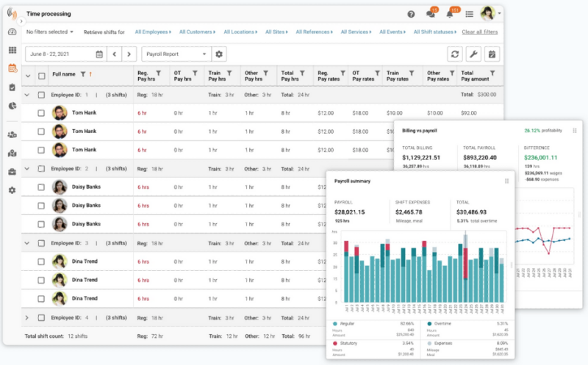Go to the next date range
This screenshot has width=588, height=365.
click(x=130, y=54)
